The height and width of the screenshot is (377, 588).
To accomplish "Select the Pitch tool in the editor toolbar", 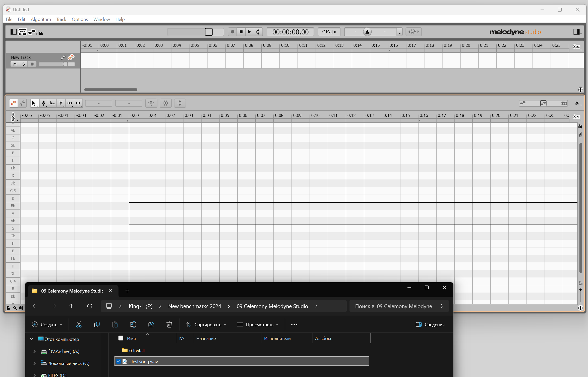I will [43, 103].
